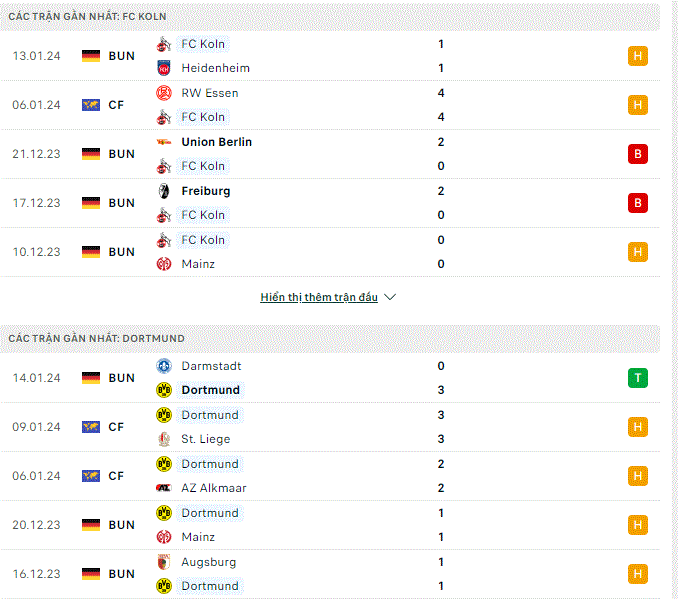Click the RW Essen club crest icon
Viewport: 678px width, 599px height.
pyautogui.click(x=164, y=93)
